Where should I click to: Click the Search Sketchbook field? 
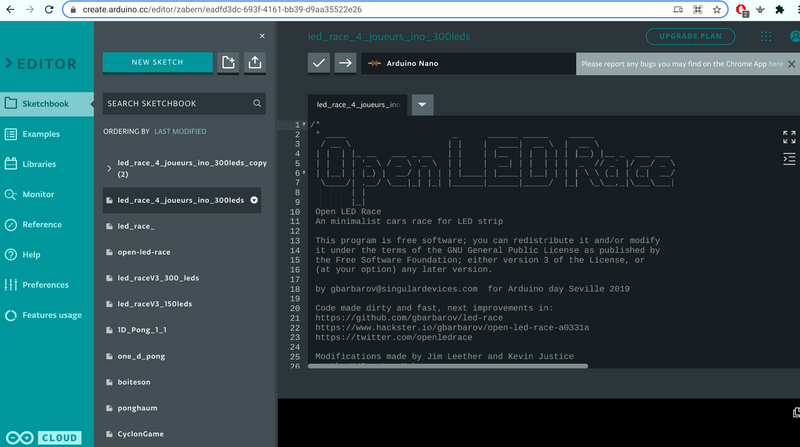(x=175, y=103)
